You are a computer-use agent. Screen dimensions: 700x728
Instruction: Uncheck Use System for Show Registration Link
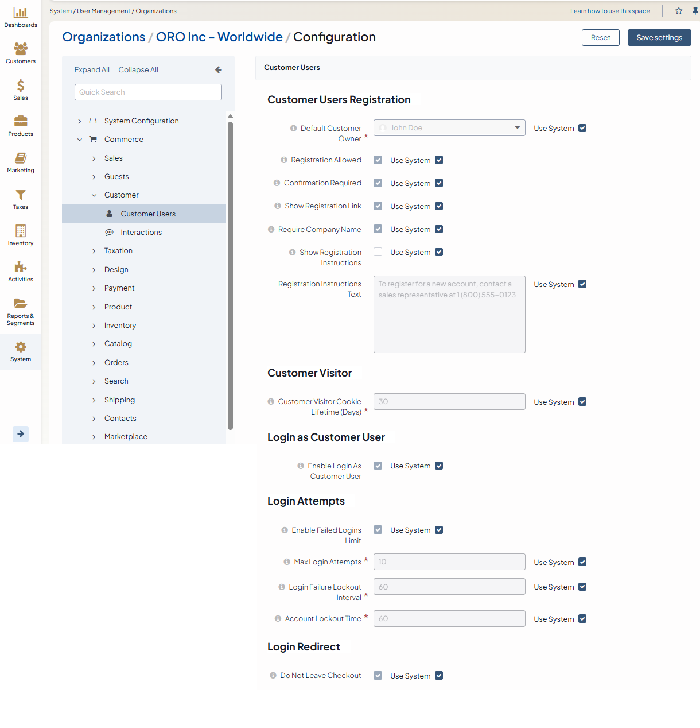point(439,206)
